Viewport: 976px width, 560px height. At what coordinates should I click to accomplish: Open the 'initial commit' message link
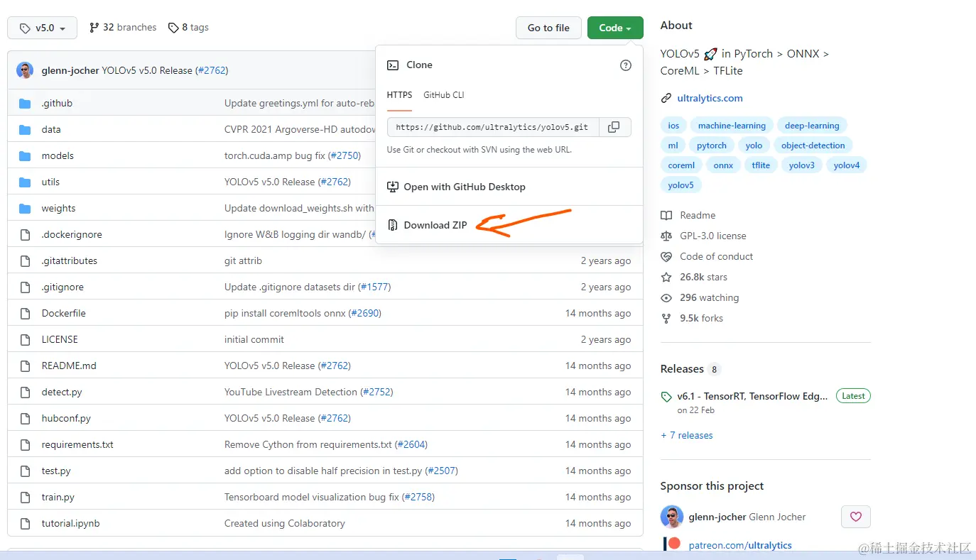pos(254,340)
